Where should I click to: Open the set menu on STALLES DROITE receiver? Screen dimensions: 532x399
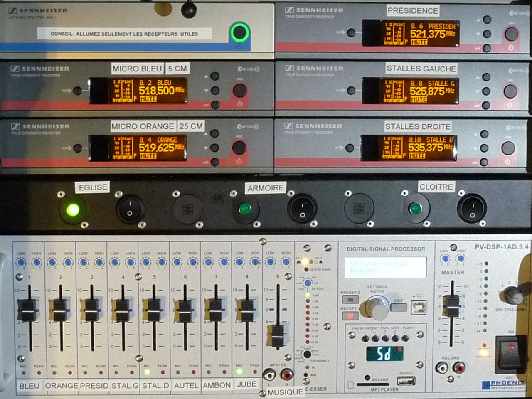484,162
